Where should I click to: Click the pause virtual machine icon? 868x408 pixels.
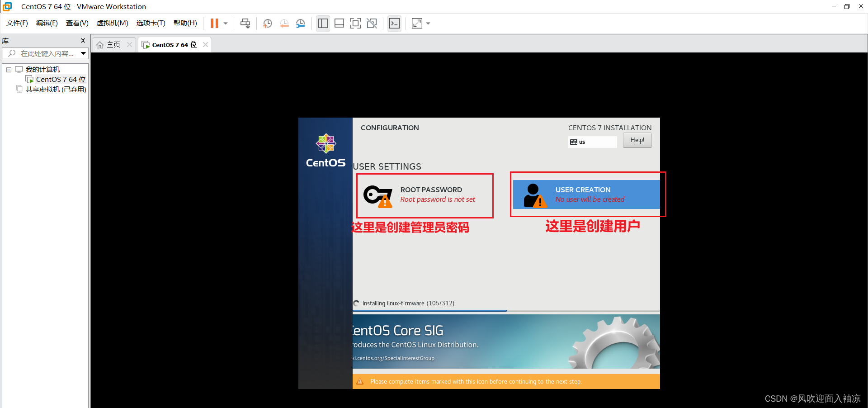pyautogui.click(x=214, y=24)
